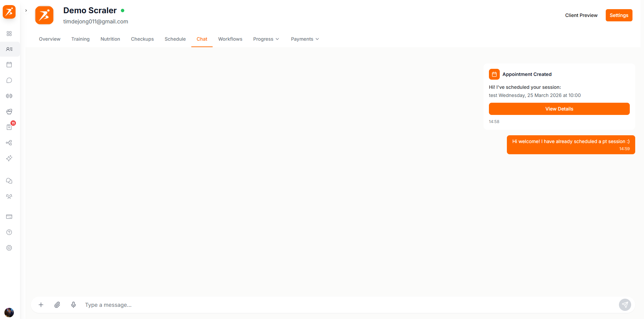Expand the Payments dropdown tab
The width and height of the screenshot is (644, 319).
[305, 39]
